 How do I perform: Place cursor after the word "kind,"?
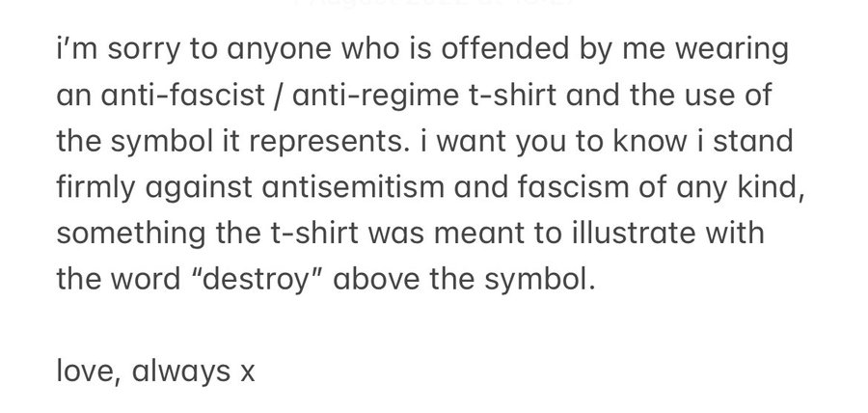tap(805, 187)
